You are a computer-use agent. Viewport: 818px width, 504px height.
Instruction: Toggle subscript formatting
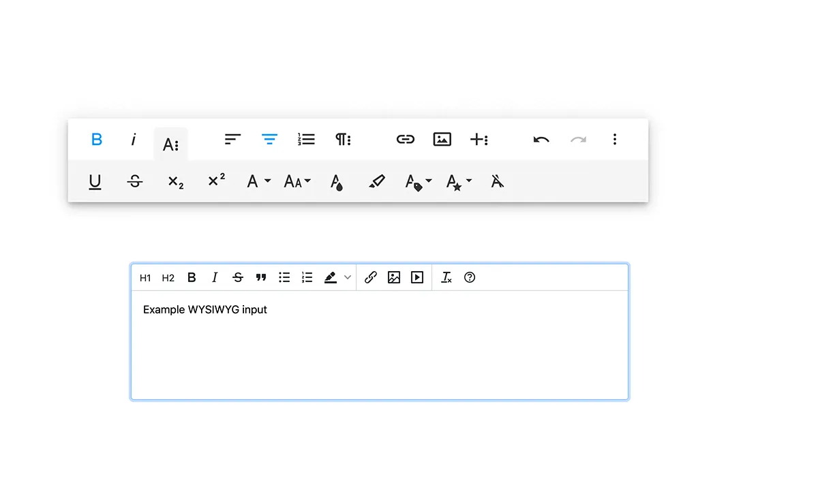click(175, 181)
